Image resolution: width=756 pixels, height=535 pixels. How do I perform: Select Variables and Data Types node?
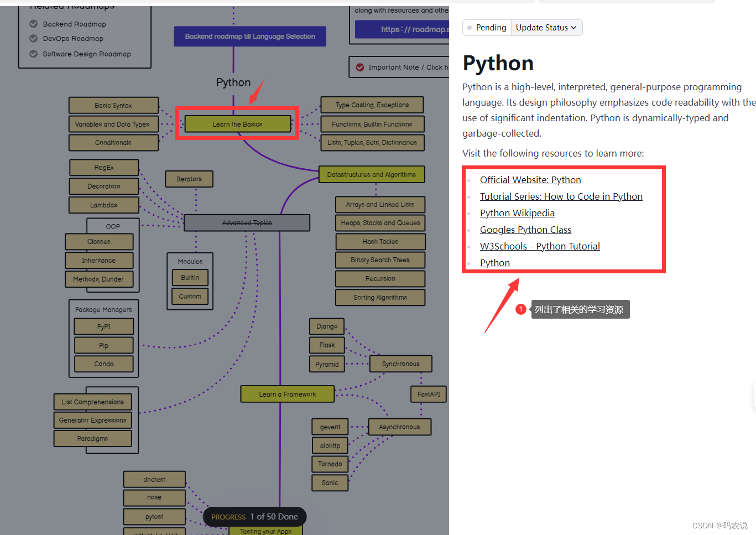tap(113, 124)
